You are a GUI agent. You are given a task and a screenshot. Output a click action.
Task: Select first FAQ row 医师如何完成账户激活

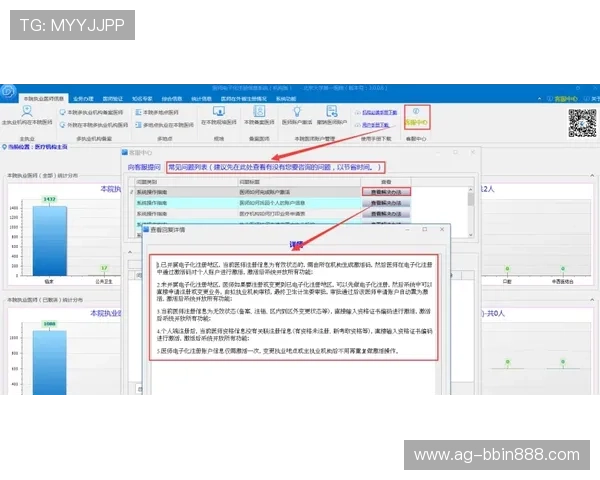coord(247,192)
